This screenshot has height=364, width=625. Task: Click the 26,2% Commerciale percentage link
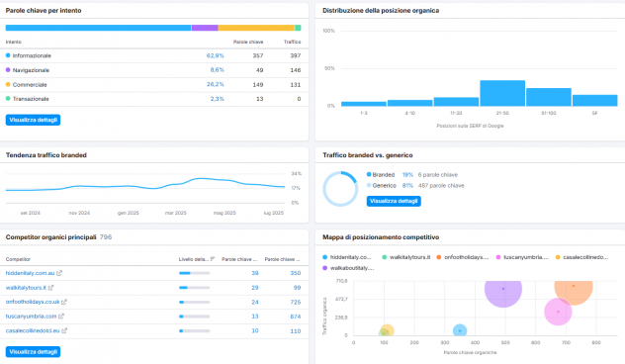click(216, 84)
